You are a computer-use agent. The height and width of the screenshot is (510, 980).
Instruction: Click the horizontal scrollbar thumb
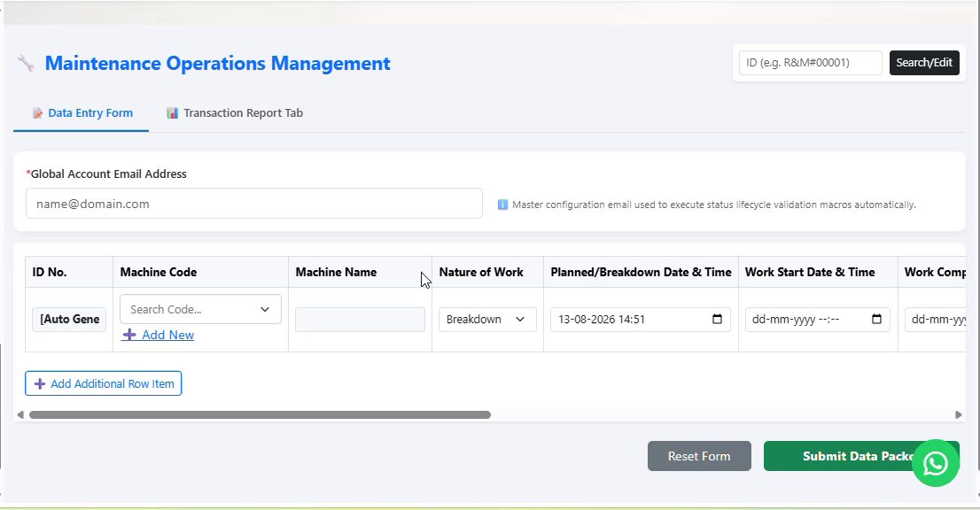260,414
